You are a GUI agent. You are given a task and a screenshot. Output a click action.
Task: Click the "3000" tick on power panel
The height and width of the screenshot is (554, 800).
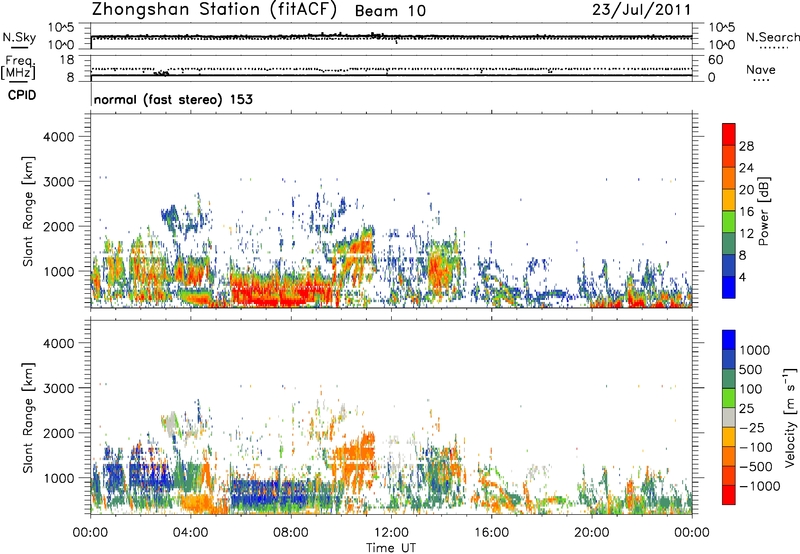click(x=58, y=182)
